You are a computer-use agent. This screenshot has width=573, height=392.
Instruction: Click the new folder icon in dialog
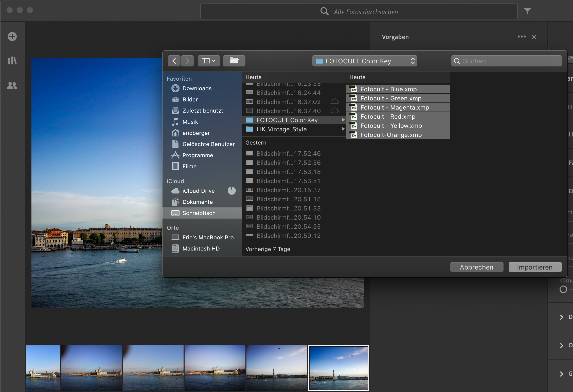click(x=234, y=61)
